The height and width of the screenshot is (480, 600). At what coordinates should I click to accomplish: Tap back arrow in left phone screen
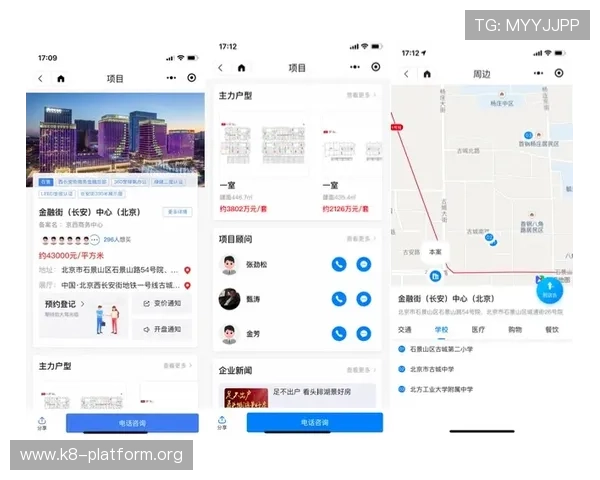[41, 78]
